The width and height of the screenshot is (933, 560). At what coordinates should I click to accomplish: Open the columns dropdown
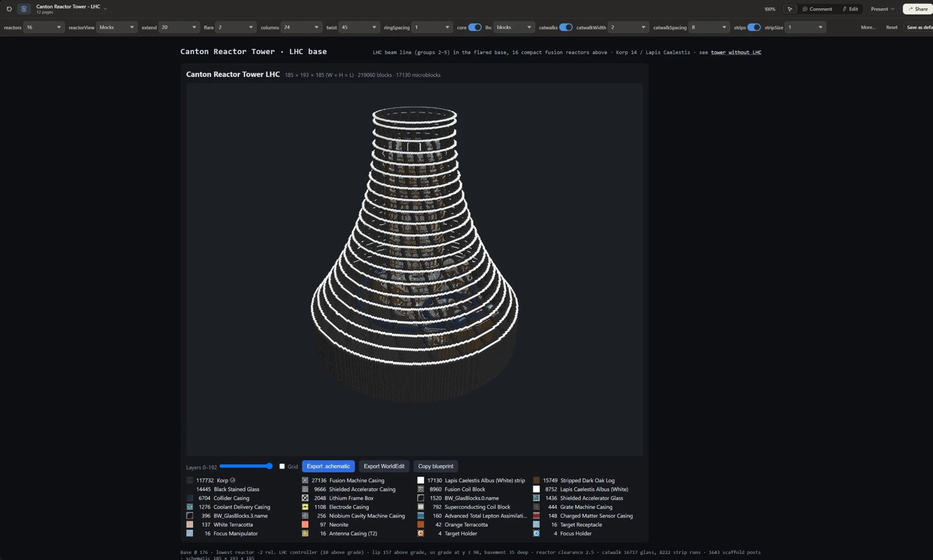pos(301,27)
